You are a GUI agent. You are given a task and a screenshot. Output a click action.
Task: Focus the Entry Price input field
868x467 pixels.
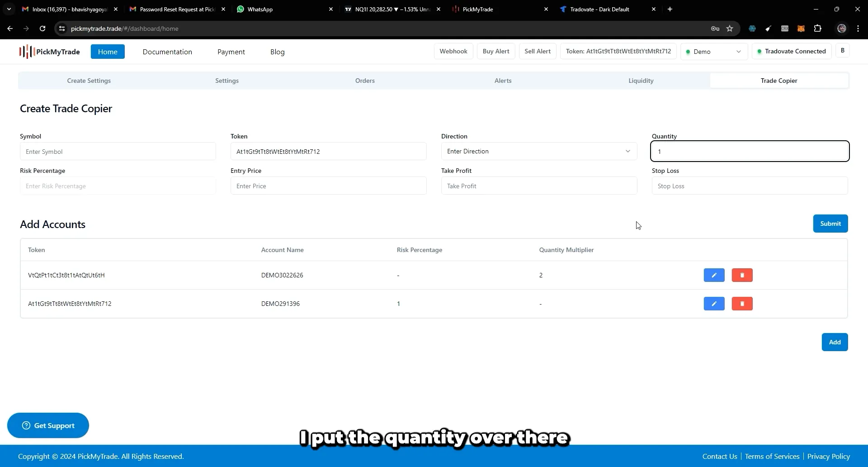click(328, 186)
